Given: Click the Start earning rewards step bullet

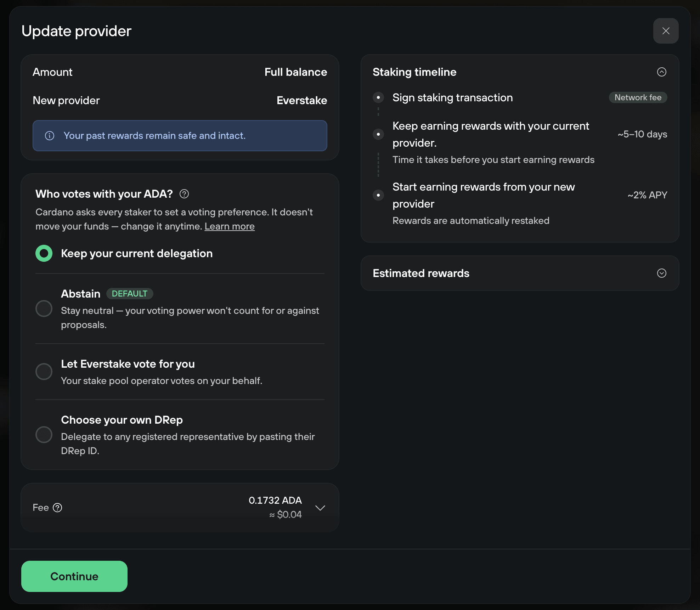Looking at the screenshot, I should pyautogui.click(x=378, y=195).
